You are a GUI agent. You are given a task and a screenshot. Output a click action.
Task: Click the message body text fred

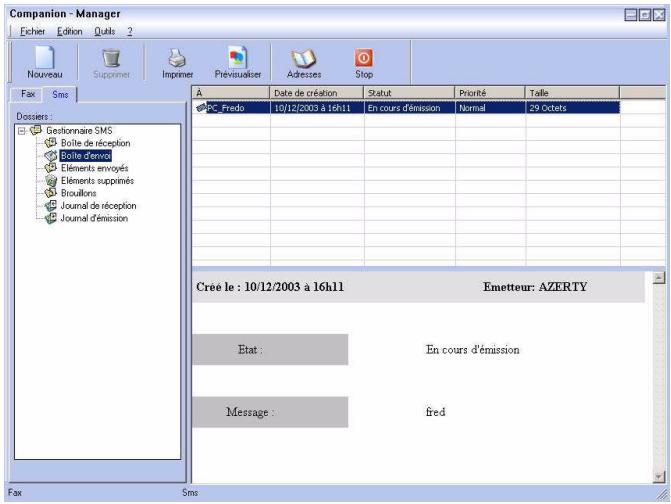click(x=435, y=412)
